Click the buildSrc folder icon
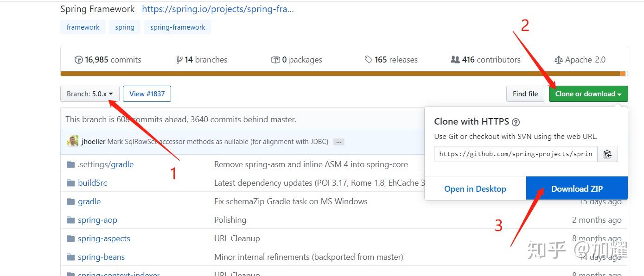Image resolution: width=644 pixels, height=276 pixels. click(70, 183)
